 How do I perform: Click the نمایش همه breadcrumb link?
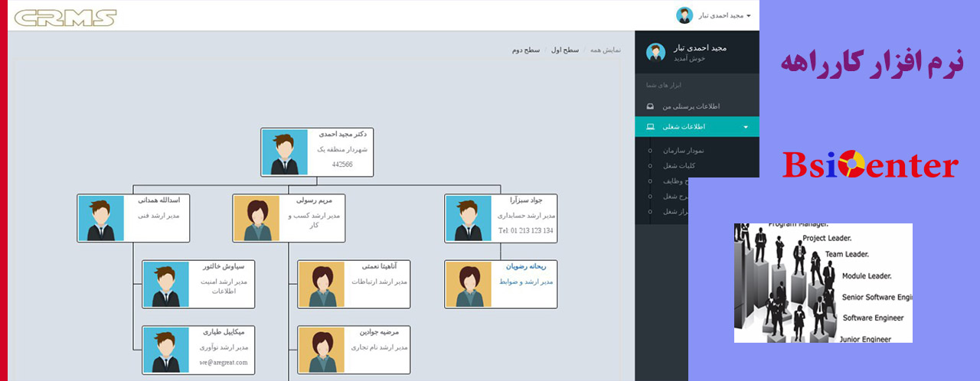pos(605,50)
